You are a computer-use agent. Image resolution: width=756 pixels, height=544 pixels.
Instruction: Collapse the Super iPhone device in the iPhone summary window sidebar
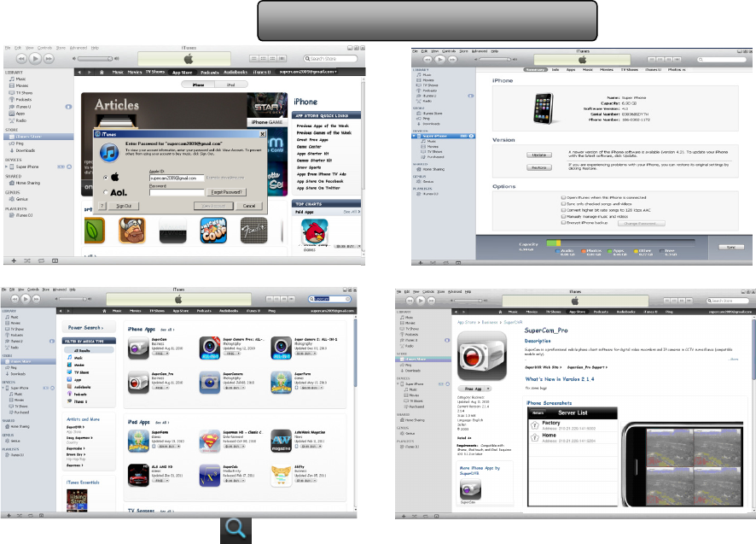414,136
